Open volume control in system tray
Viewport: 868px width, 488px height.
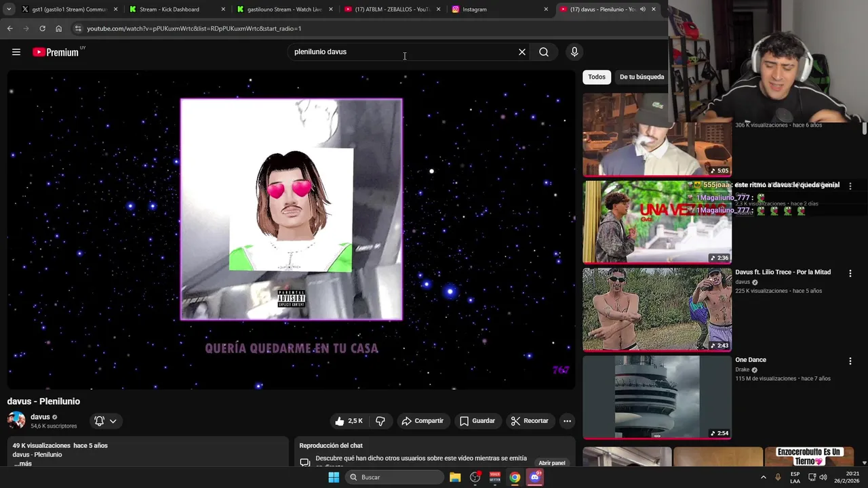823,477
